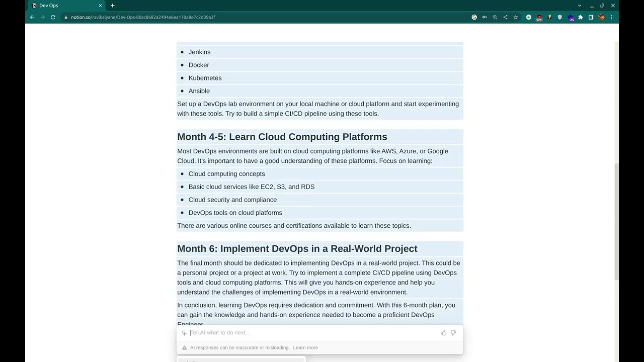Close the Dev Ops tab

tap(100, 6)
